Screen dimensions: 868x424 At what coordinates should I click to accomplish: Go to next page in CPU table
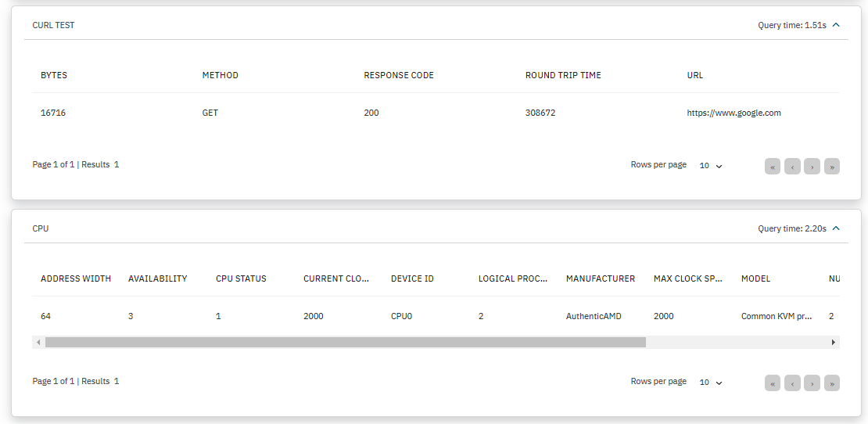click(812, 383)
